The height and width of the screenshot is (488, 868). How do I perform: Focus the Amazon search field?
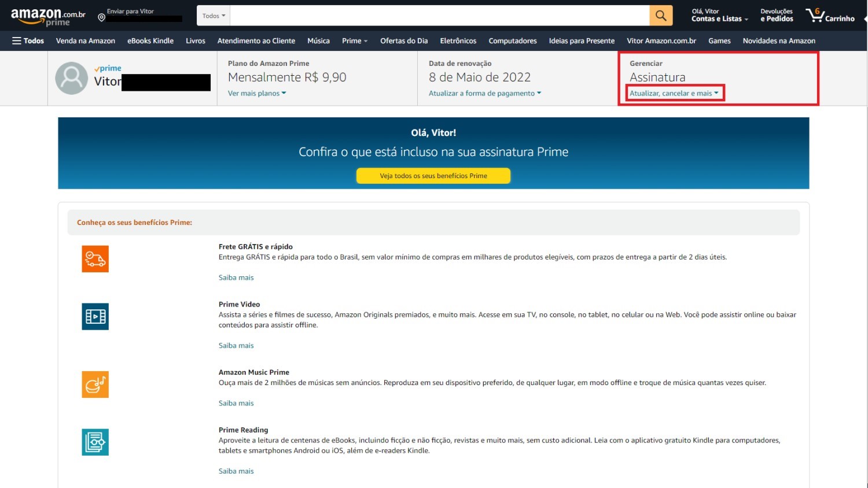coord(440,16)
